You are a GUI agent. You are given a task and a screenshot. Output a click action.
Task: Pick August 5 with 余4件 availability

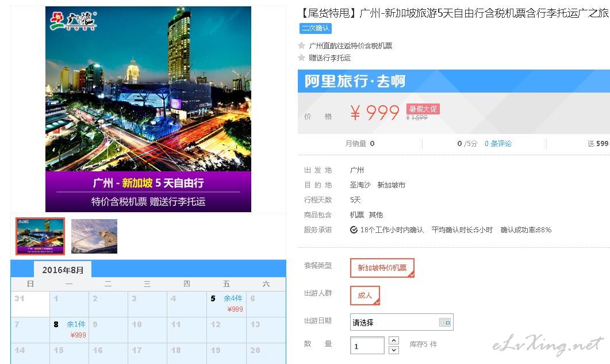pyautogui.click(x=226, y=304)
